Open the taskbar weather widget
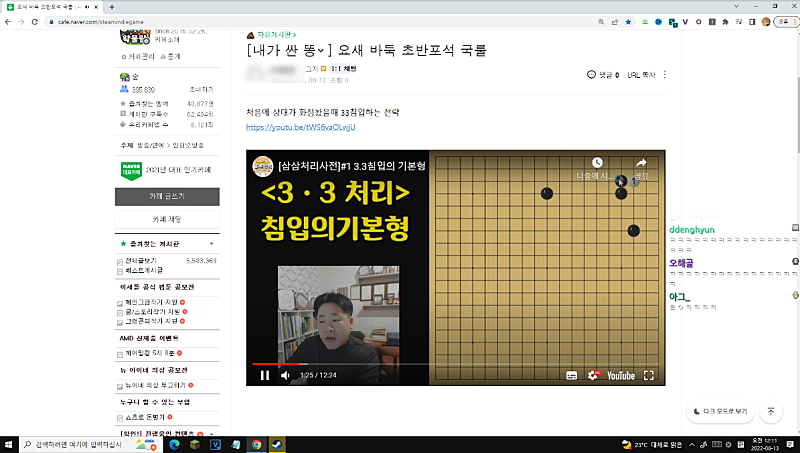Screen dimensions: 800x453 click(652, 444)
